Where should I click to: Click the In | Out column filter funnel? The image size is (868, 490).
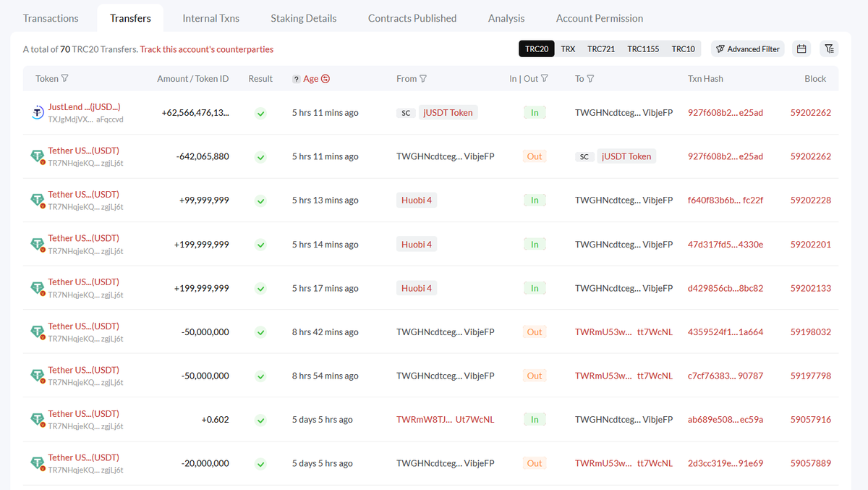545,78
